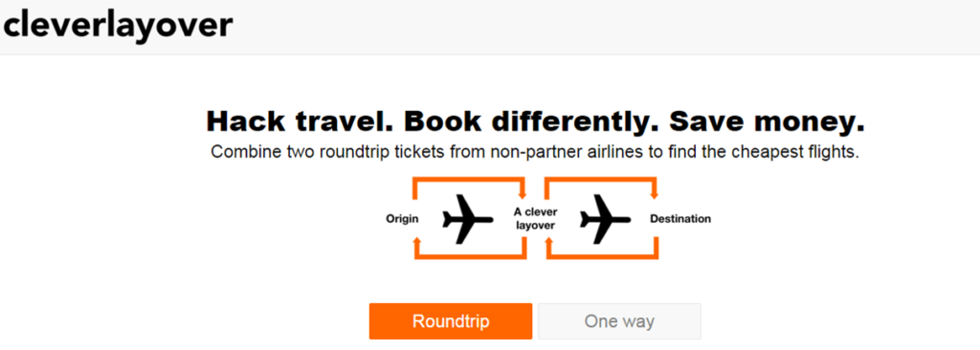
Task: Click the top orange bracket over second plane
Action: (601, 180)
